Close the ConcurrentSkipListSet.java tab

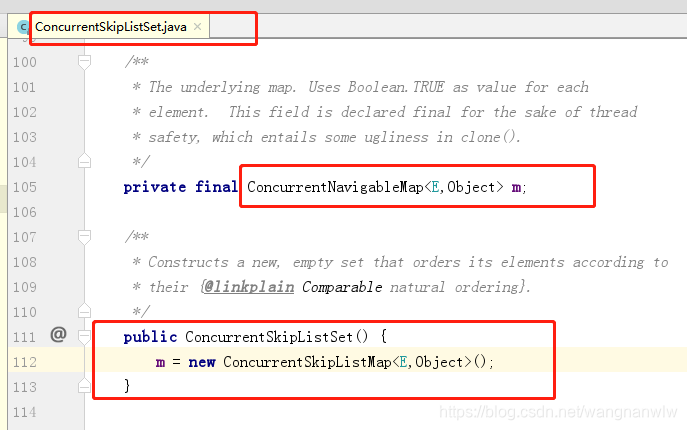click(198, 27)
